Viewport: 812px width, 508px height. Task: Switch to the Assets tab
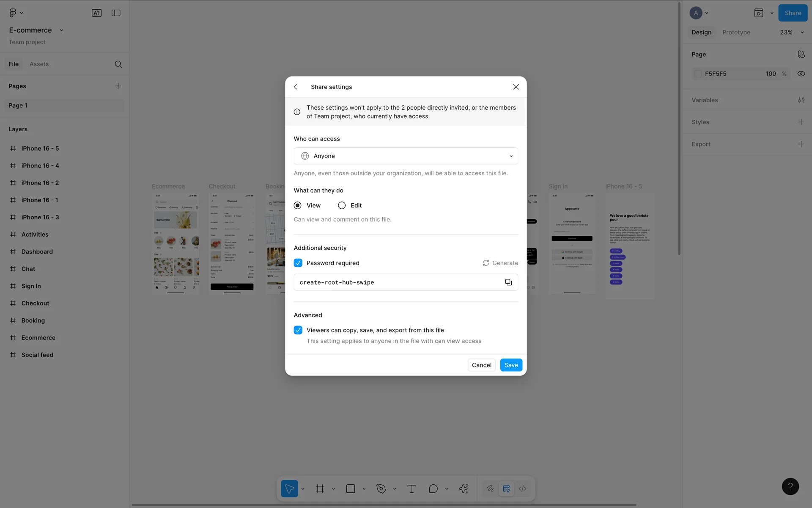click(x=39, y=64)
